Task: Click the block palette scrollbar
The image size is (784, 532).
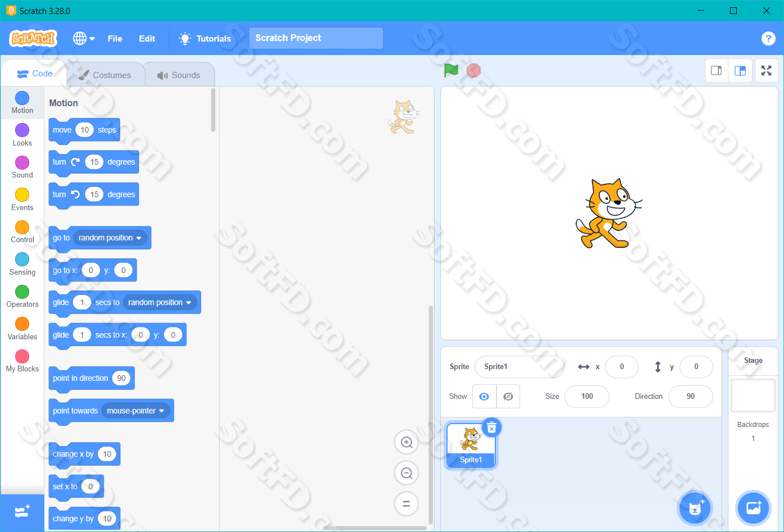Action: click(x=213, y=110)
